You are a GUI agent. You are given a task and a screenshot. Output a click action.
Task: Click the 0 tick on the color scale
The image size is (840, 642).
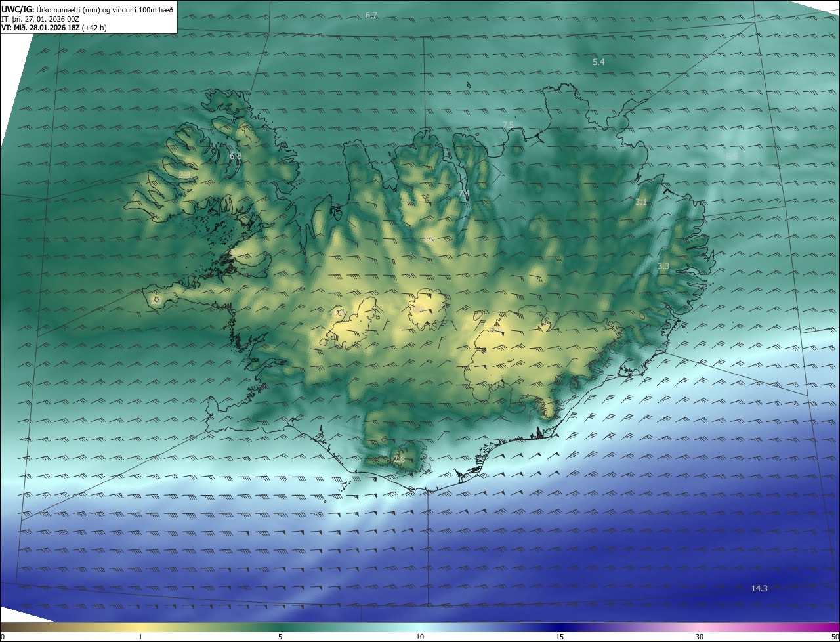click(3, 637)
